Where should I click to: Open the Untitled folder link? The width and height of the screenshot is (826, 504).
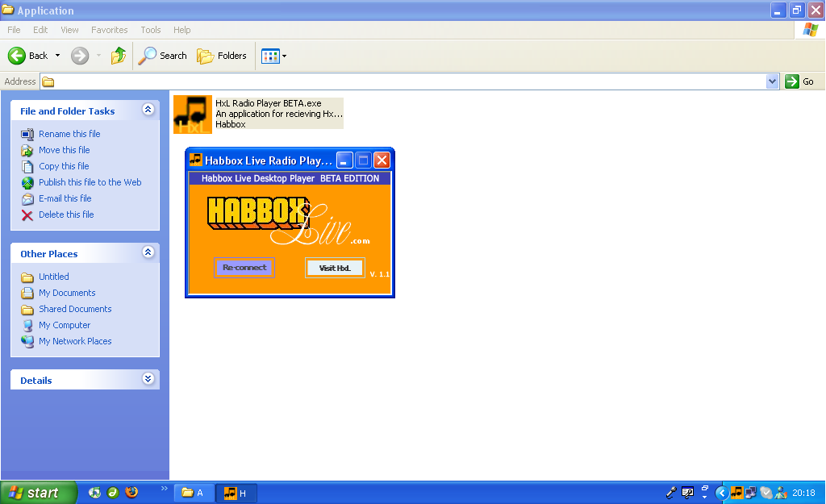pos(54,277)
